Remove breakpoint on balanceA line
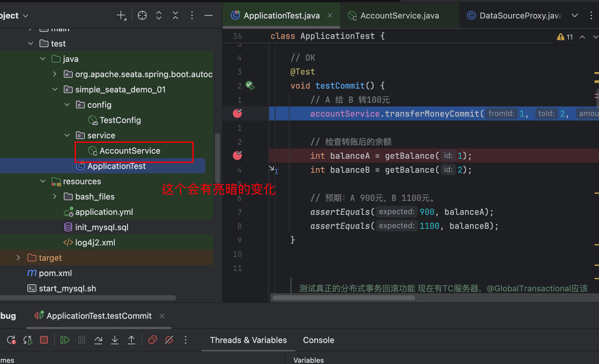The width and height of the screenshot is (599, 364). click(237, 156)
